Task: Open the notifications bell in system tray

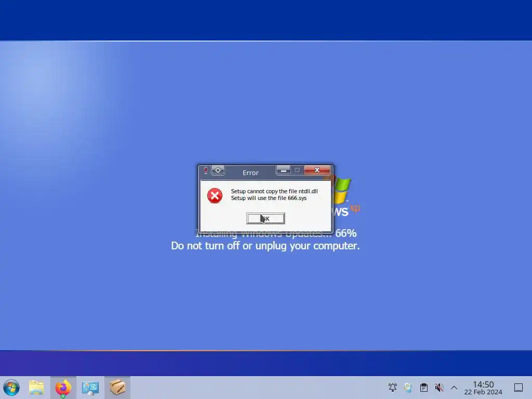Action: (x=393, y=388)
